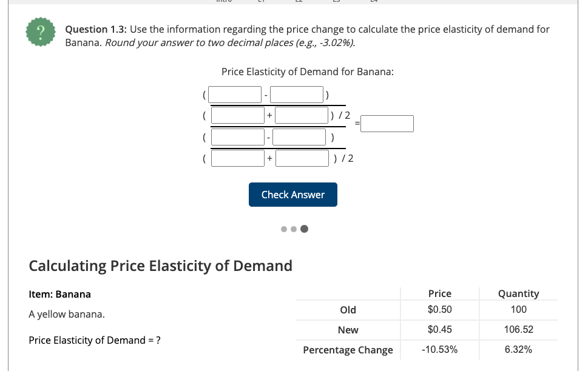The height and width of the screenshot is (371, 588).
Task: Click the Check Answer button
Action: pos(293,194)
